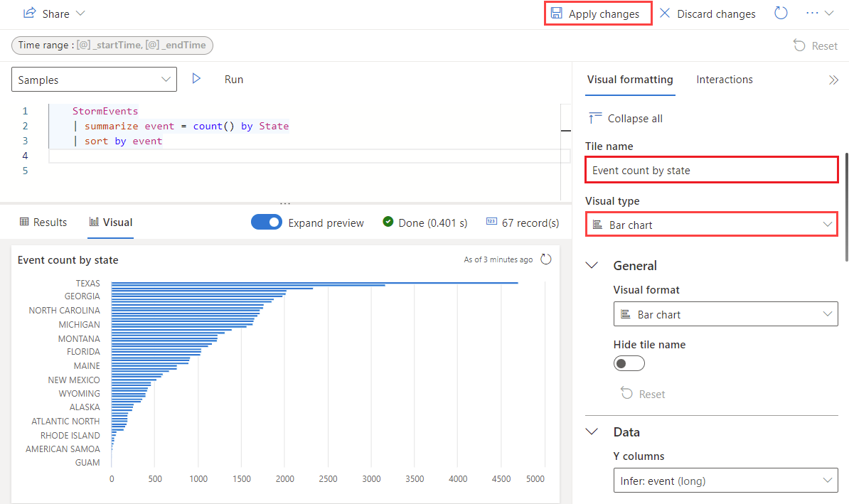Image resolution: width=849 pixels, height=504 pixels.
Task: Click the NORTH CAROLINA axis label
Action: (x=65, y=310)
